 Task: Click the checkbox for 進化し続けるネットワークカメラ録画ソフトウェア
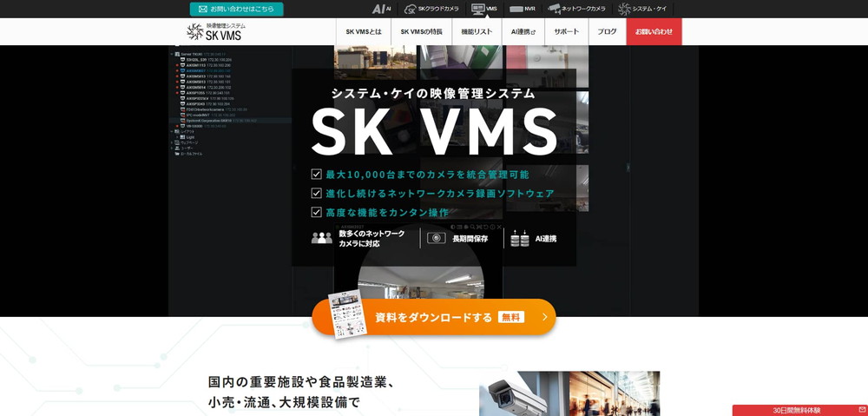(316, 194)
